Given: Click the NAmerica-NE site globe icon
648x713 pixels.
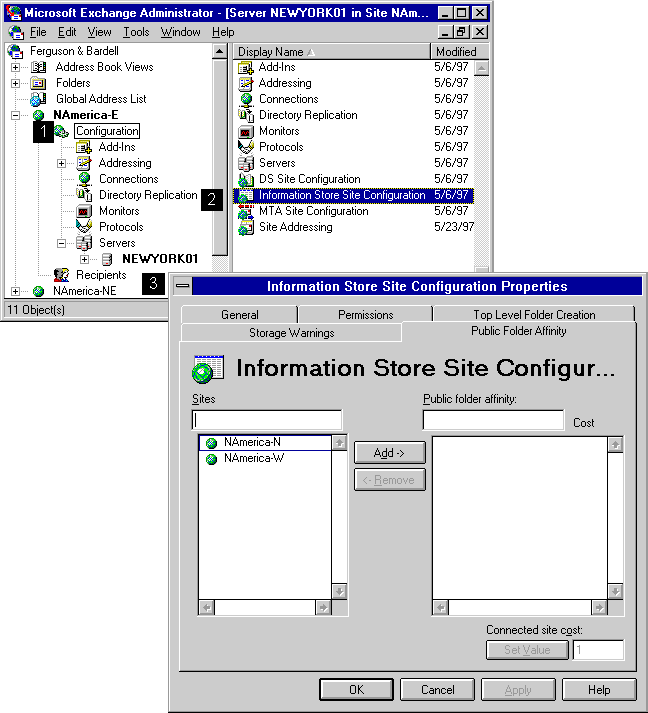Looking at the screenshot, I should click(39, 291).
